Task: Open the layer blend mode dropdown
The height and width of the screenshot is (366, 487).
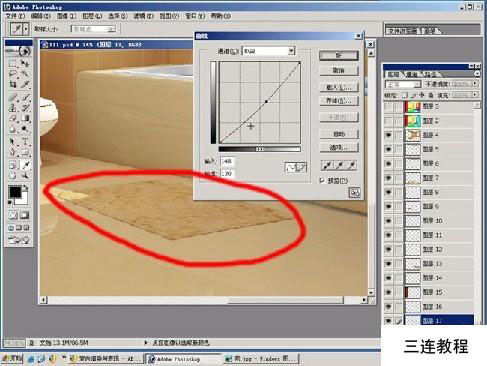Action: pos(403,84)
